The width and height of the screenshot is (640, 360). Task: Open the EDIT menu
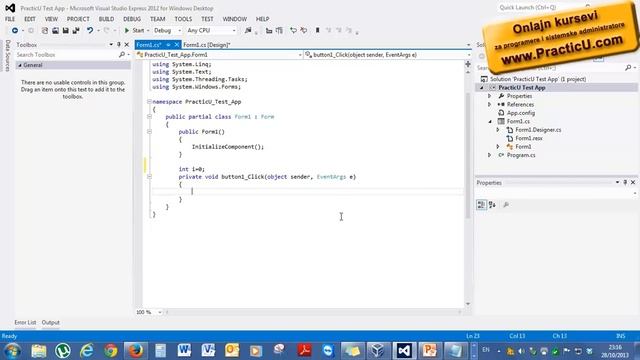pos(30,19)
